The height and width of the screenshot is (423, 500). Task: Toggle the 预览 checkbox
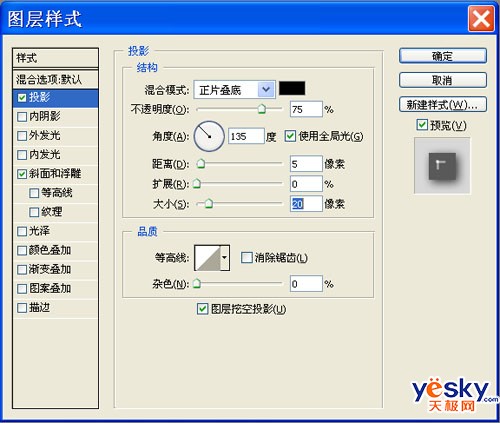[422, 125]
